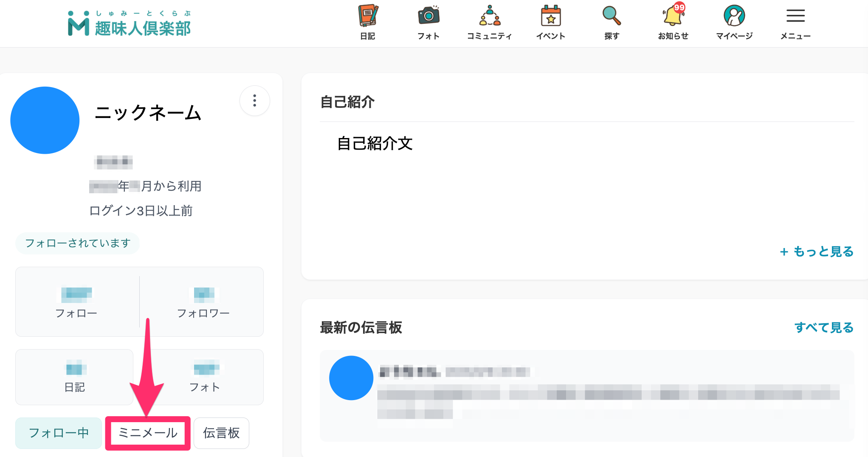Expand self-introduction with もっと見る
868x457 pixels.
(816, 251)
